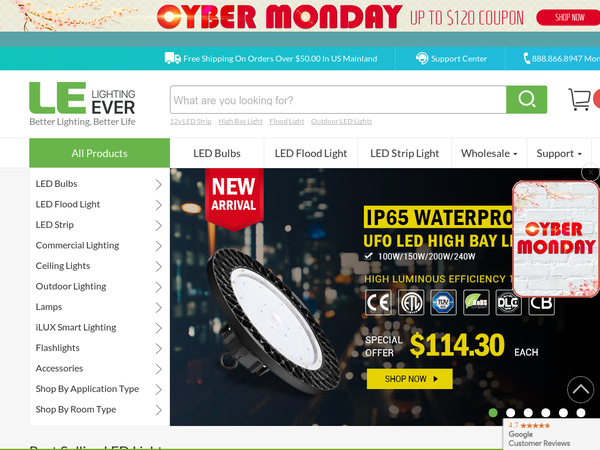The image size is (600, 450).
Task: Follow the High Bay Light suggestion link
Action: (240, 121)
